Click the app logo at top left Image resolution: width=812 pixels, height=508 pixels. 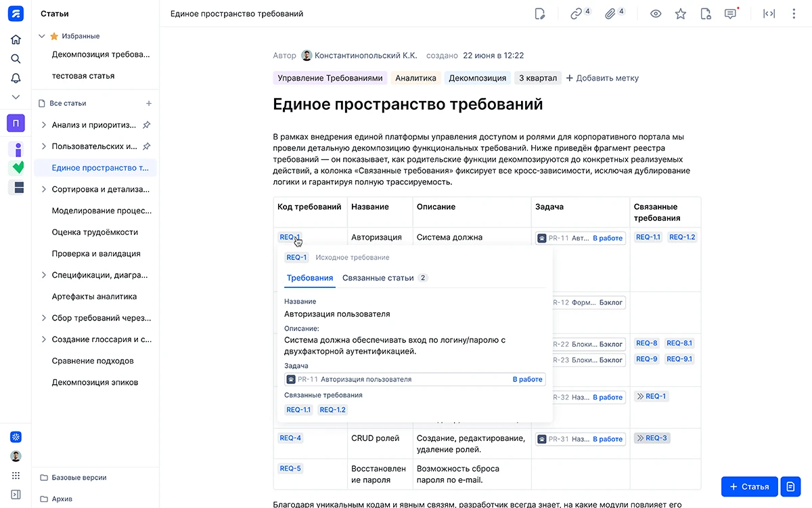[16, 14]
